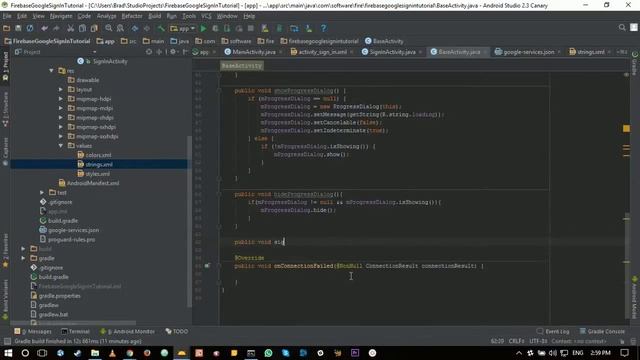Run the app with green play button

[203, 28]
